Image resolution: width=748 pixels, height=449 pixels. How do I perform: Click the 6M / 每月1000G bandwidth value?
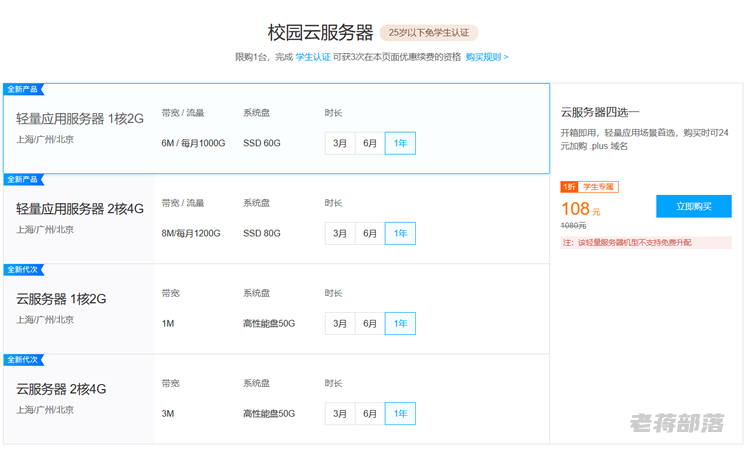point(193,143)
